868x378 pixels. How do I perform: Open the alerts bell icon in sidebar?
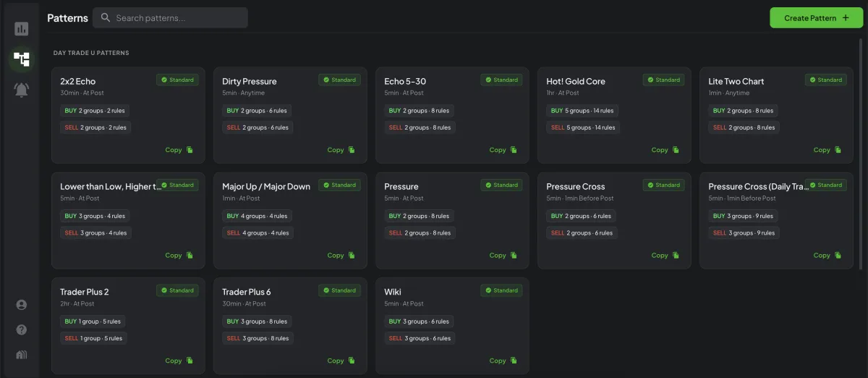[x=22, y=91]
